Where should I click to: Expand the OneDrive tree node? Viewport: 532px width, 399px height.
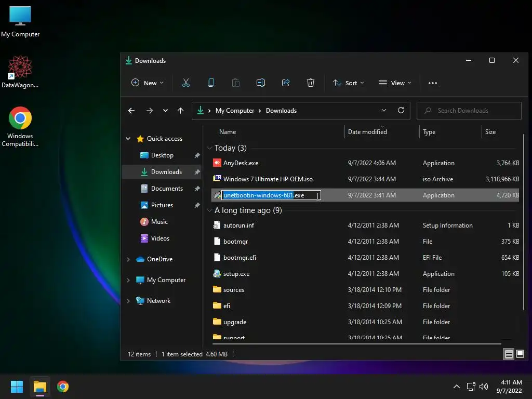(x=128, y=259)
